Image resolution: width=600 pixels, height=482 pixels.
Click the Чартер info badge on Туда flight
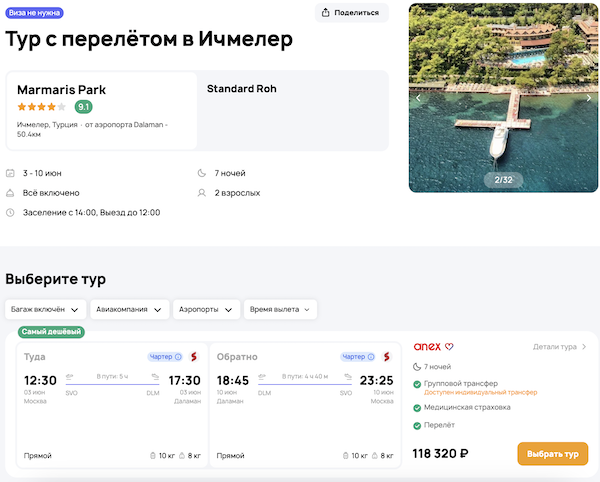(x=165, y=356)
